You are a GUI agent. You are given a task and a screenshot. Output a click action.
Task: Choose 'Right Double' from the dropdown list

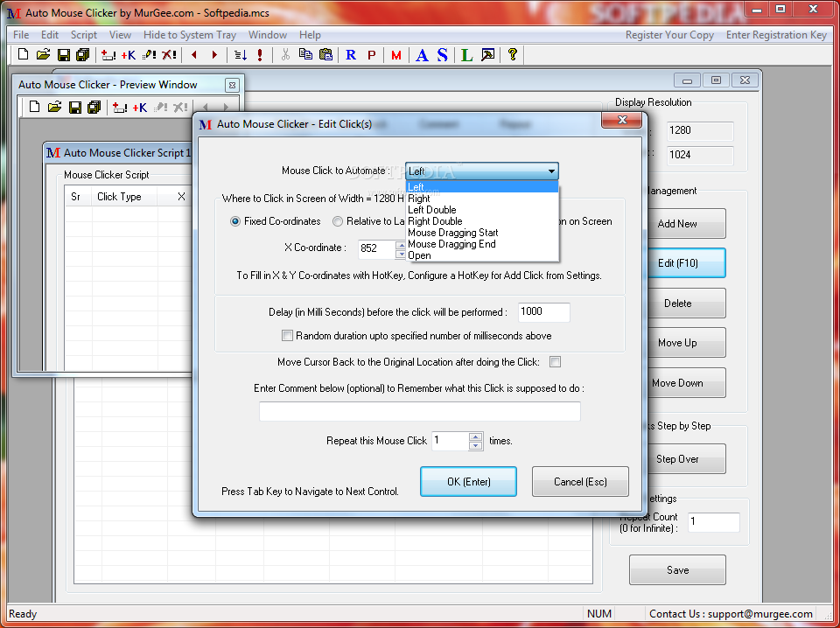482,221
